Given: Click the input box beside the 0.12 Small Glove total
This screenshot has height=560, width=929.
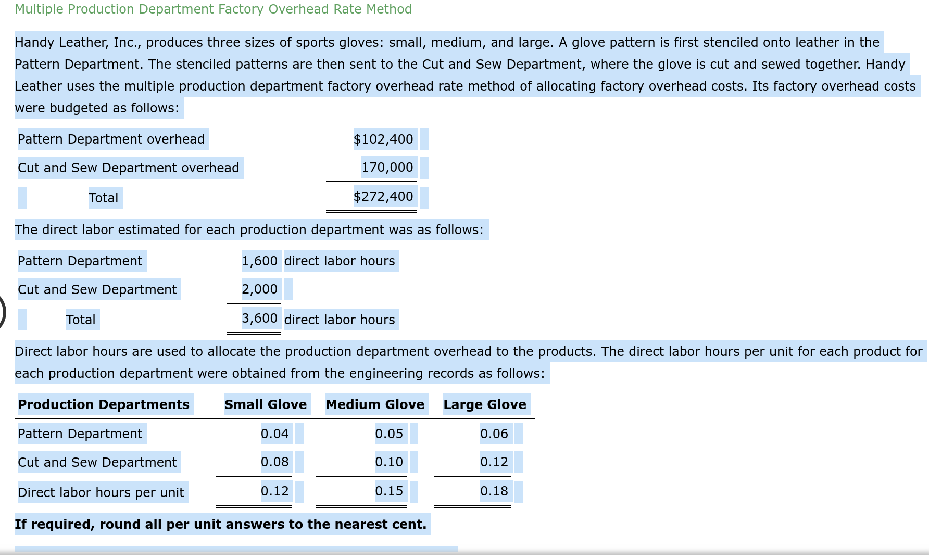Looking at the screenshot, I should 299,491.
